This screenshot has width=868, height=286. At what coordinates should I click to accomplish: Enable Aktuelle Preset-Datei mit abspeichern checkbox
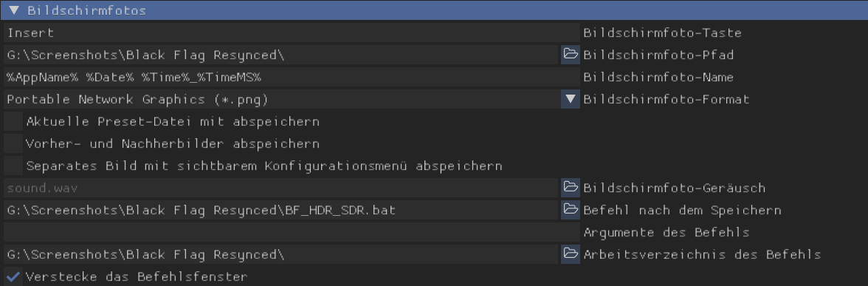[13, 121]
